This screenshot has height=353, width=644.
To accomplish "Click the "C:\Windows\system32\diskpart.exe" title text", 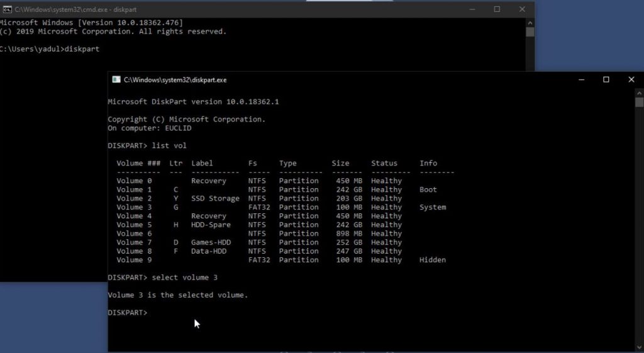I will [175, 80].
